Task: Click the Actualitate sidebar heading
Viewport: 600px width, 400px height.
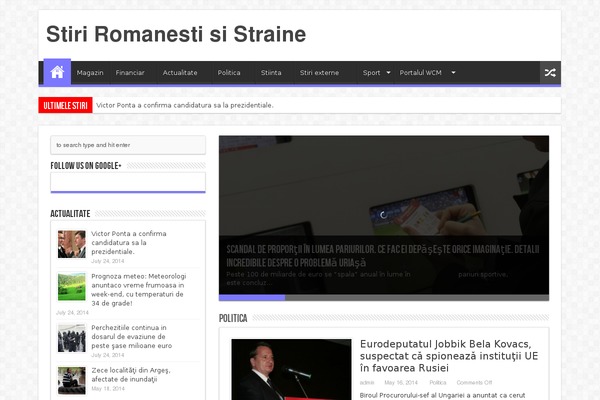Action: click(70, 214)
